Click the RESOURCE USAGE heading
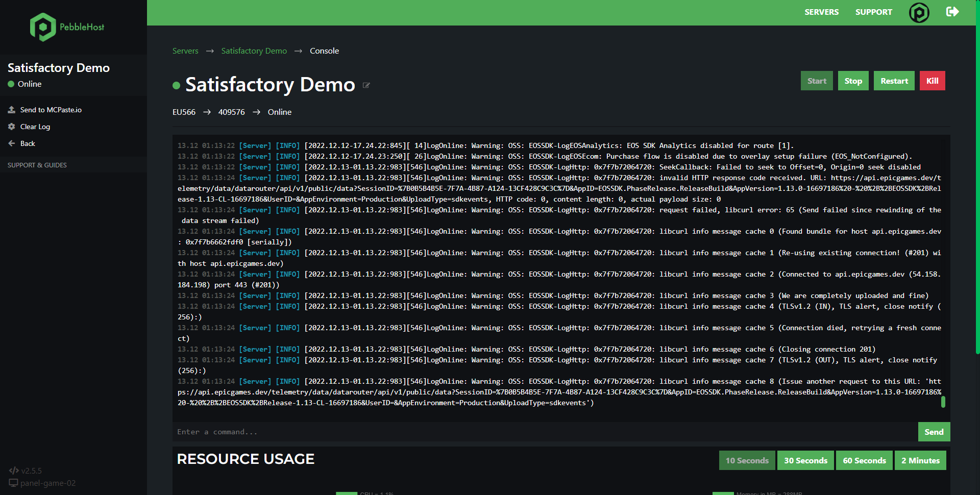 pos(246,459)
